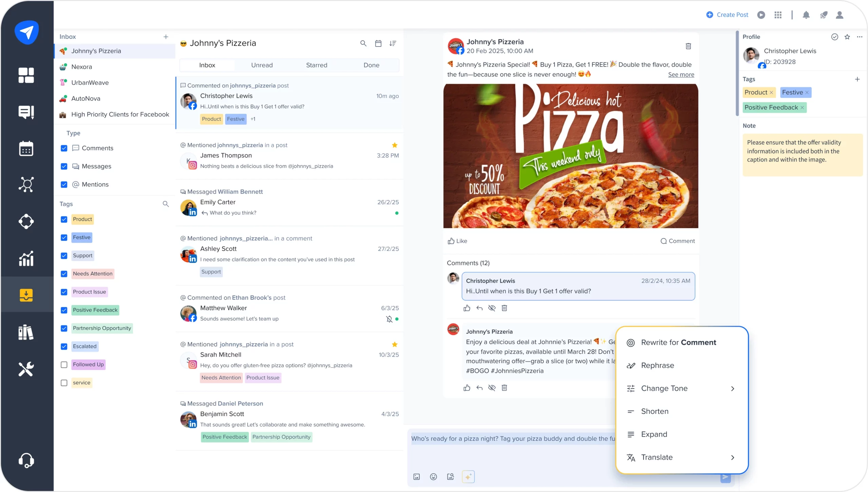Click the AI assistant sparkle icon in reply box
The height and width of the screenshot is (492, 868).
click(x=468, y=477)
